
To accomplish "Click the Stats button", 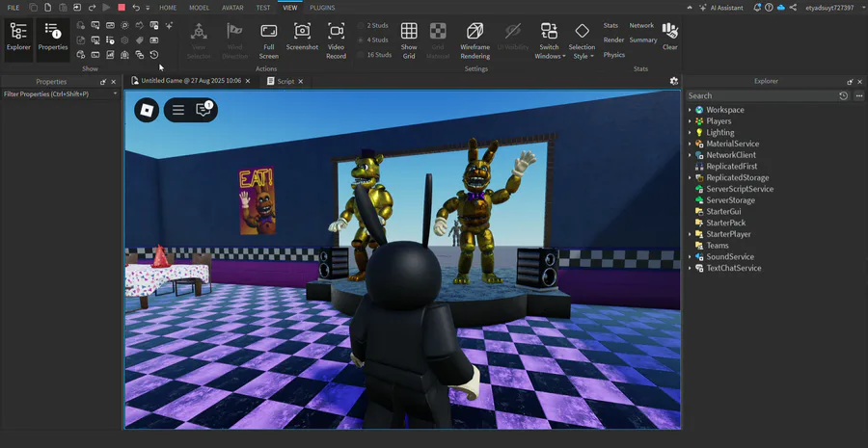I will click(x=610, y=25).
